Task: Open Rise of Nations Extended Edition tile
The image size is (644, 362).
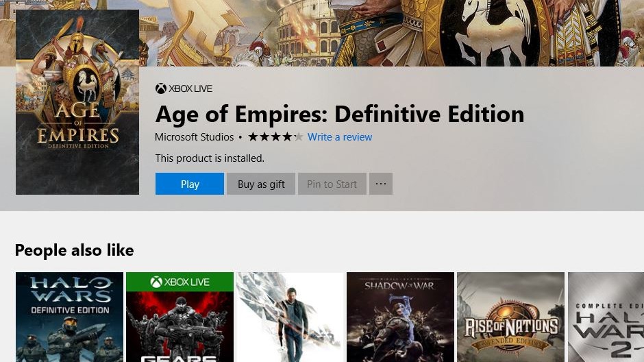Action: (510, 317)
